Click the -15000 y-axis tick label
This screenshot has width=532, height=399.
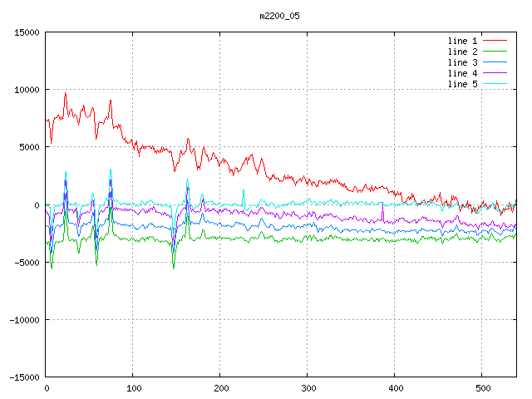pos(24,377)
